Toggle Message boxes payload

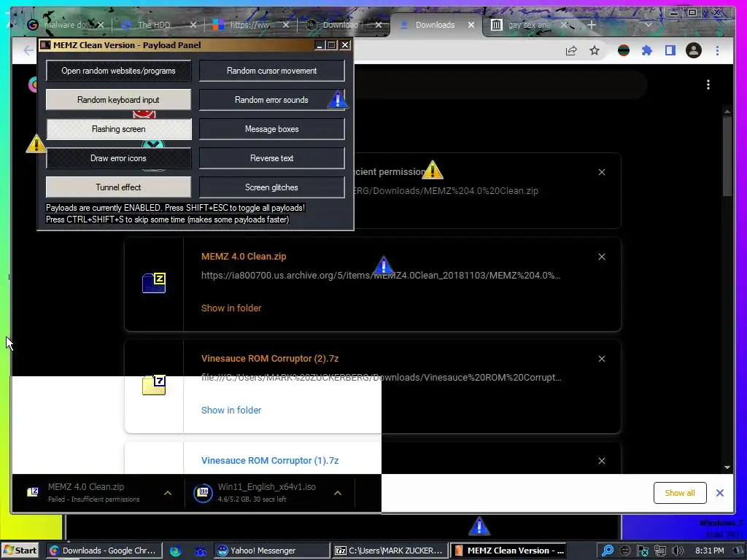point(271,129)
